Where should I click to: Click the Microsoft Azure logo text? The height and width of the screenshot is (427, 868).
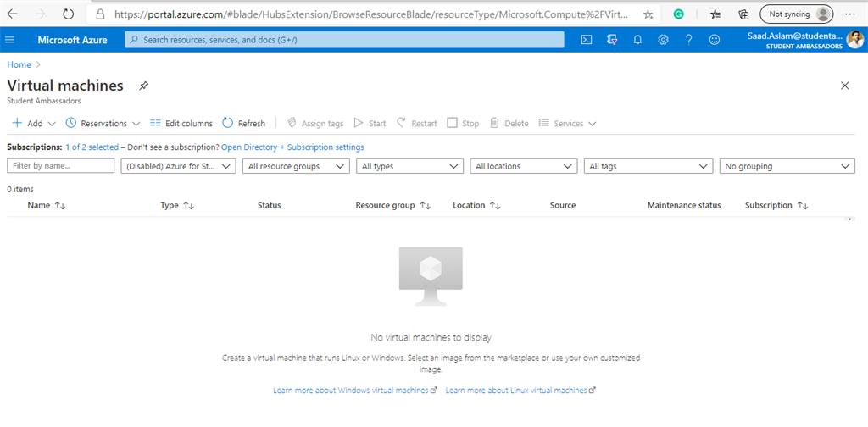[x=73, y=40]
